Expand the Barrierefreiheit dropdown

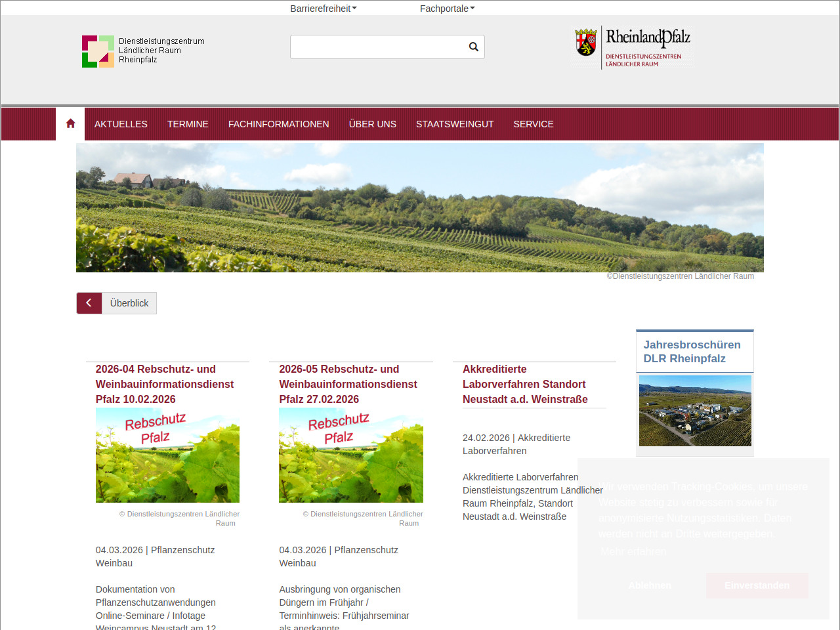324,9
